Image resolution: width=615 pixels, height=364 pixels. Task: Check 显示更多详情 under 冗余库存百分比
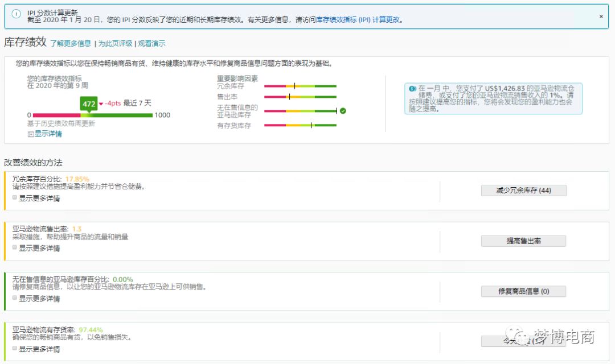14,197
